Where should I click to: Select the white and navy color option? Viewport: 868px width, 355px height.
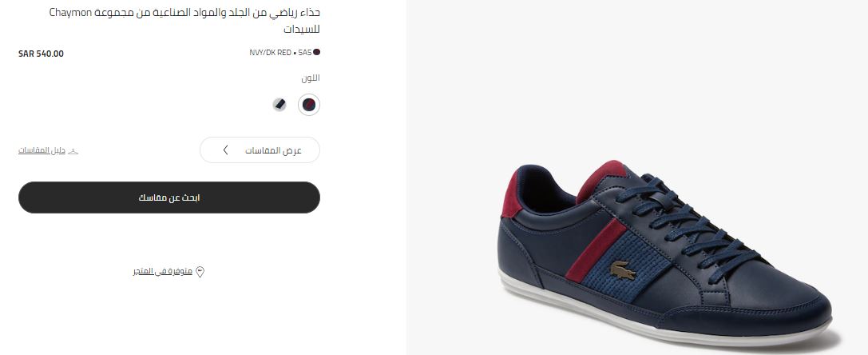coord(279,104)
